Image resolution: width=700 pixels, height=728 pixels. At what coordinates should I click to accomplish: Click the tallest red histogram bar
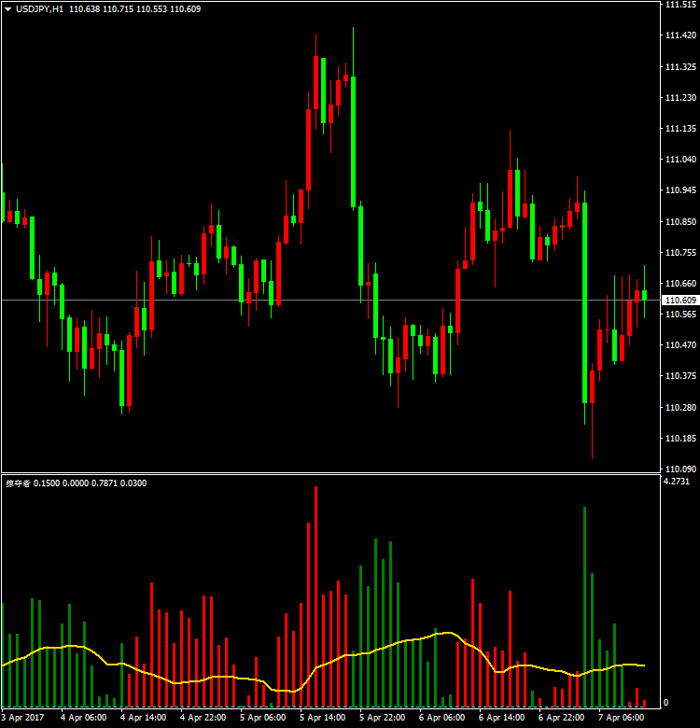315,597
